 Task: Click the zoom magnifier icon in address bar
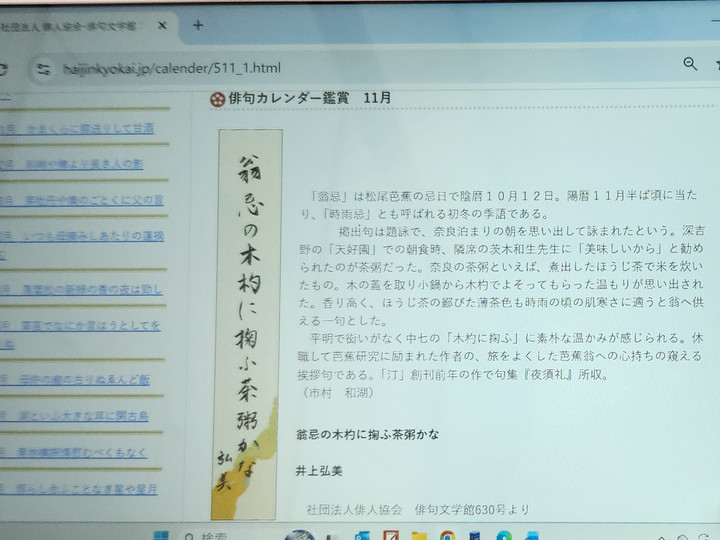(x=690, y=65)
